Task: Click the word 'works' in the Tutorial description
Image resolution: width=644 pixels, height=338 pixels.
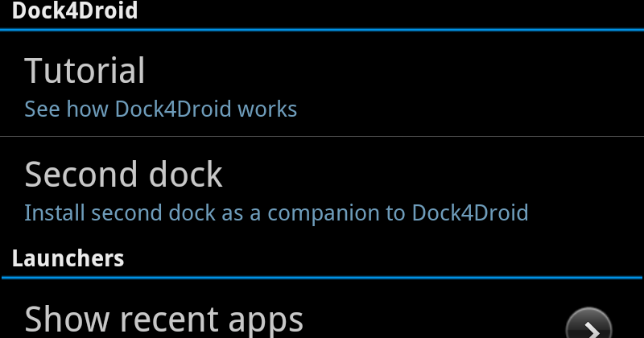Action: 267,109
